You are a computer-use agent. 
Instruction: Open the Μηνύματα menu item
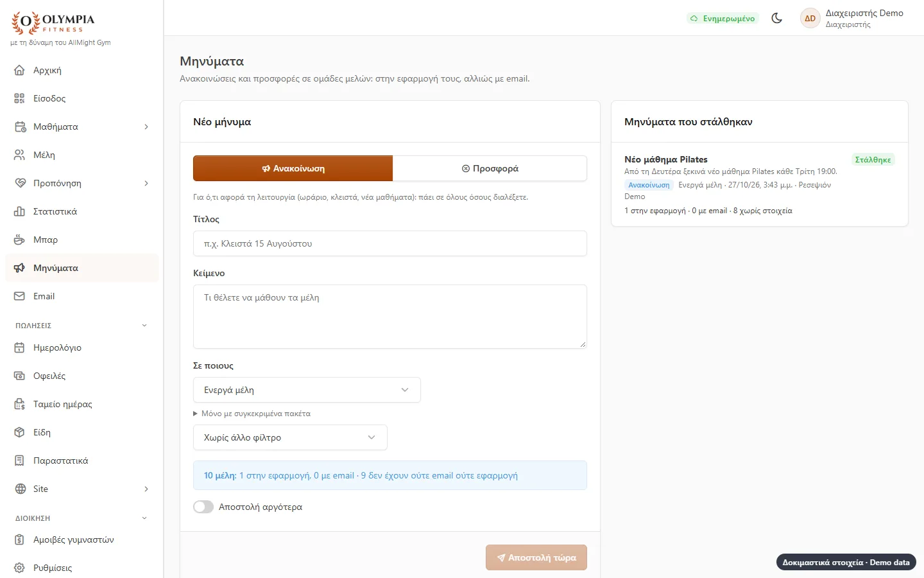point(82,268)
